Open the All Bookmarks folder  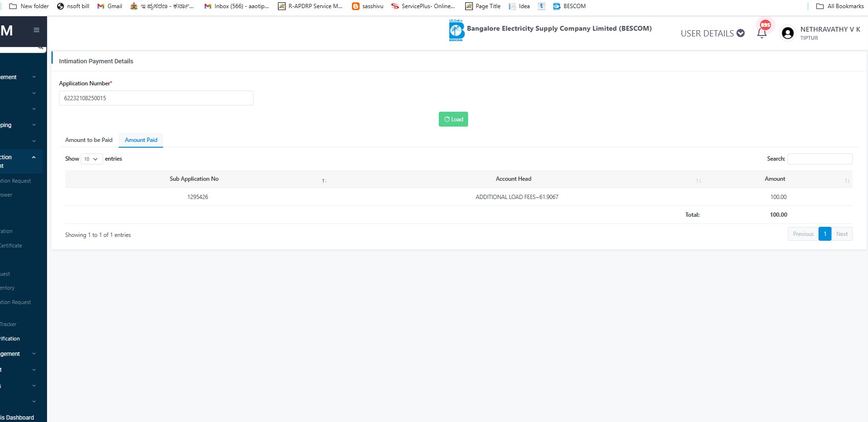point(840,6)
